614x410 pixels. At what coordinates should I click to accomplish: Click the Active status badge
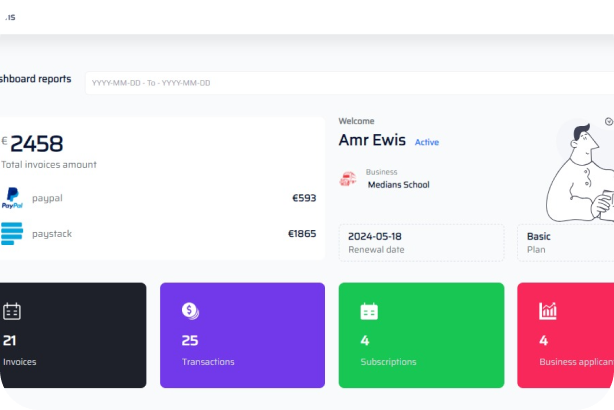pyautogui.click(x=427, y=143)
